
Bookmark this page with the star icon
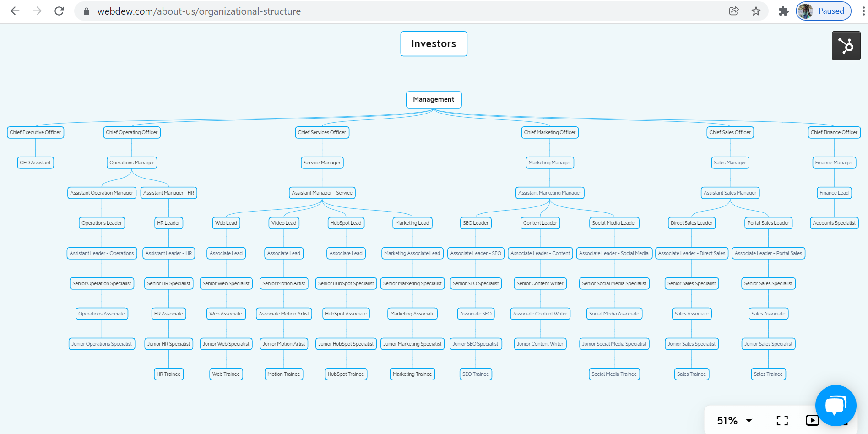756,11
